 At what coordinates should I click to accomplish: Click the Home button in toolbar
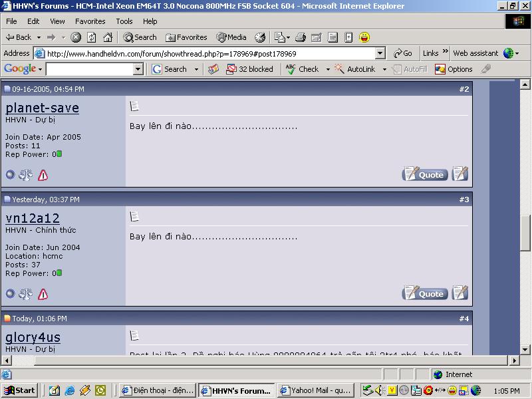point(108,37)
